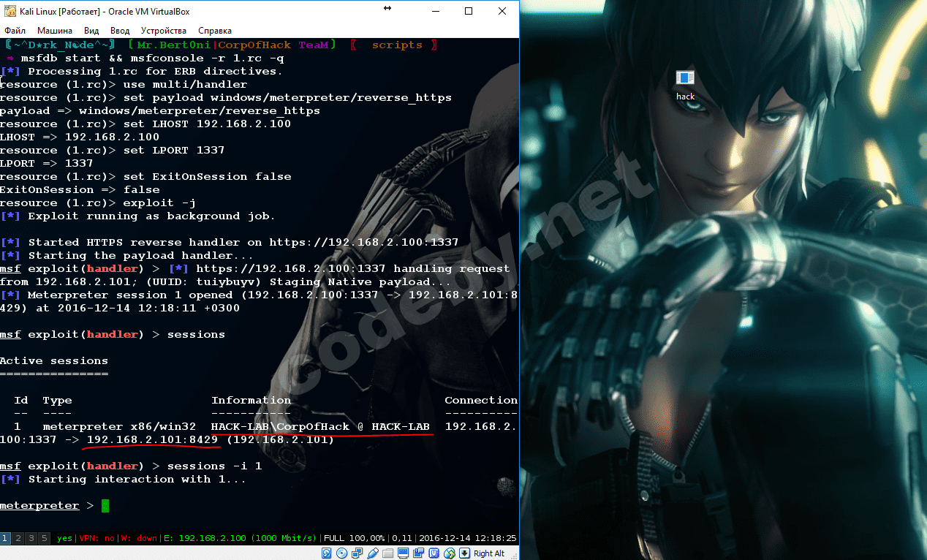
Task: Click the CPU virtualization features icon
Action: pos(434,553)
